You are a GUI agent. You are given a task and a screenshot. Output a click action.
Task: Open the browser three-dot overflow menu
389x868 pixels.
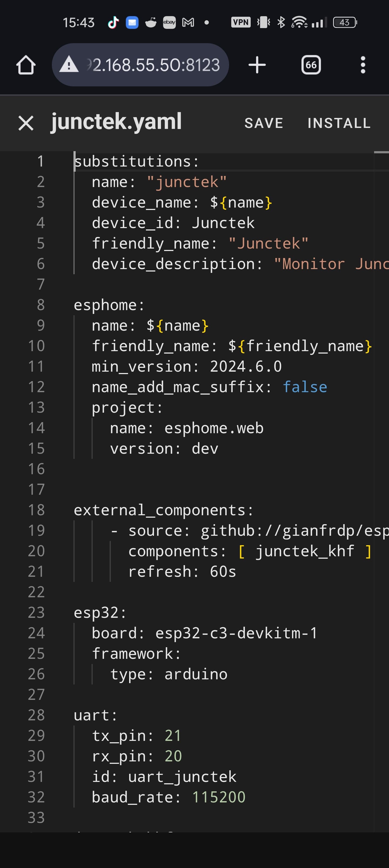point(363,65)
